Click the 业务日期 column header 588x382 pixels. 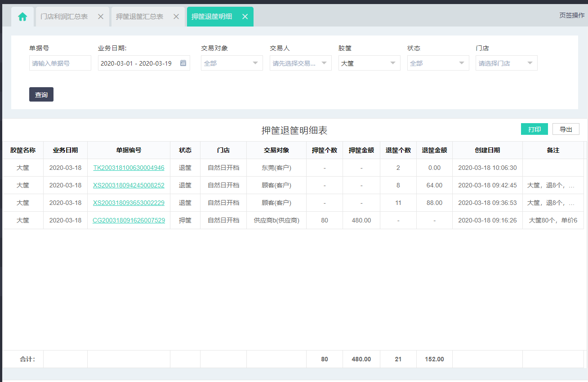(x=66, y=150)
